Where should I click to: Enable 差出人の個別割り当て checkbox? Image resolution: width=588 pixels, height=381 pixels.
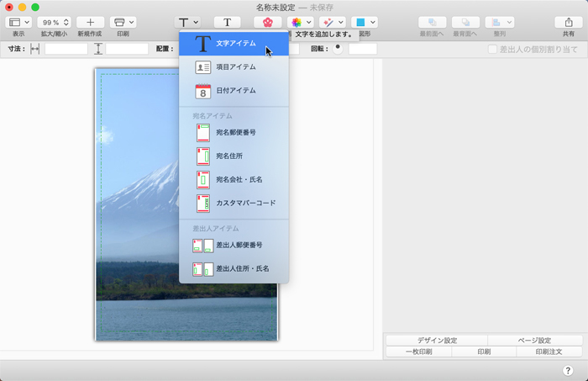[493, 50]
